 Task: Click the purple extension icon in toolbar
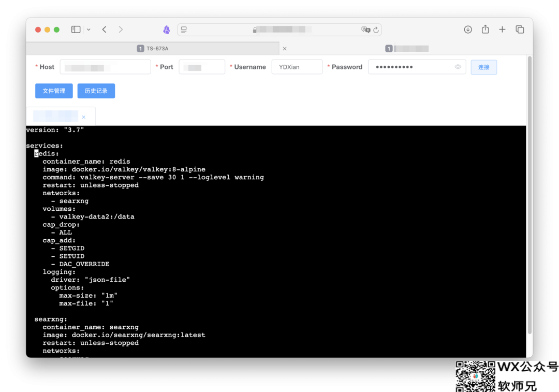click(167, 30)
